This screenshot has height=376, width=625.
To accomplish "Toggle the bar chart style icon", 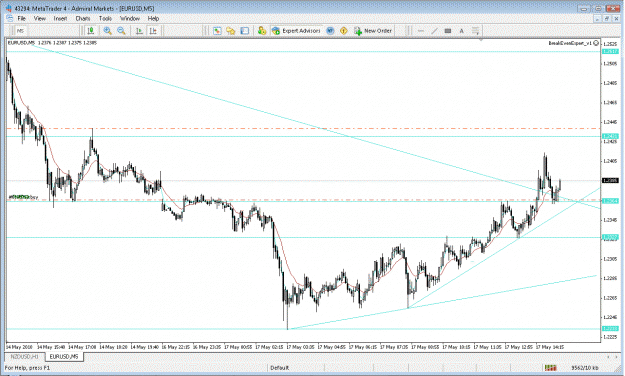I will tap(91, 31).
